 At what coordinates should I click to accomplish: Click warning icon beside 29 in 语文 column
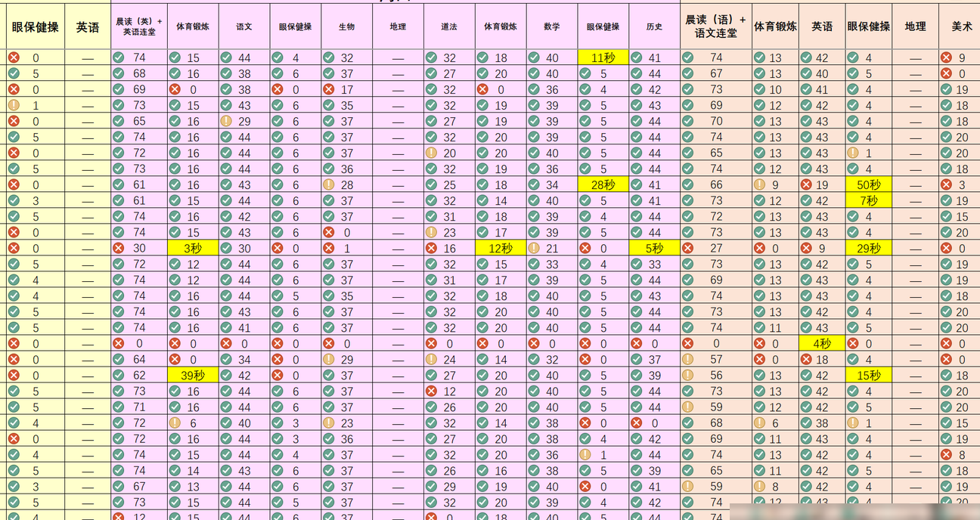pyautogui.click(x=225, y=121)
